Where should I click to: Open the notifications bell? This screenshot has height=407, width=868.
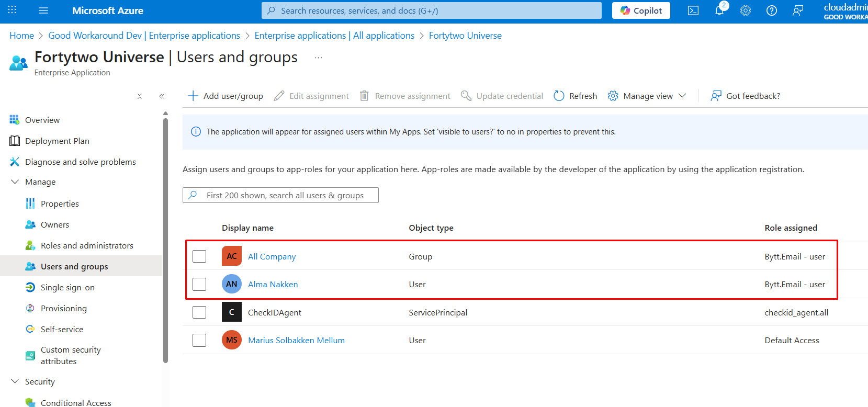(x=719, y=10)
